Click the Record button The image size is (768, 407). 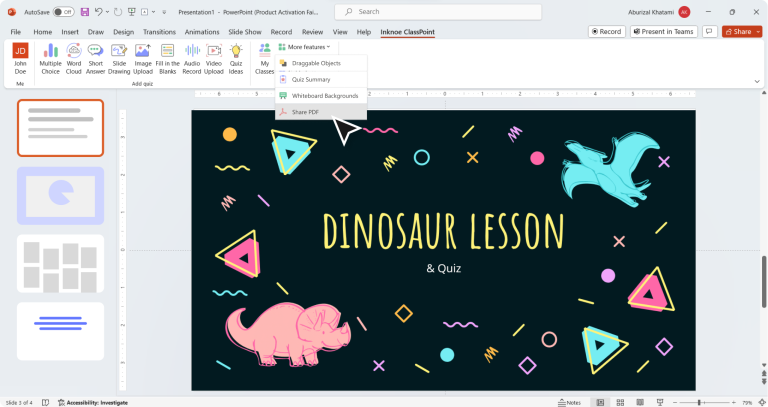click(x=607, y=32)
